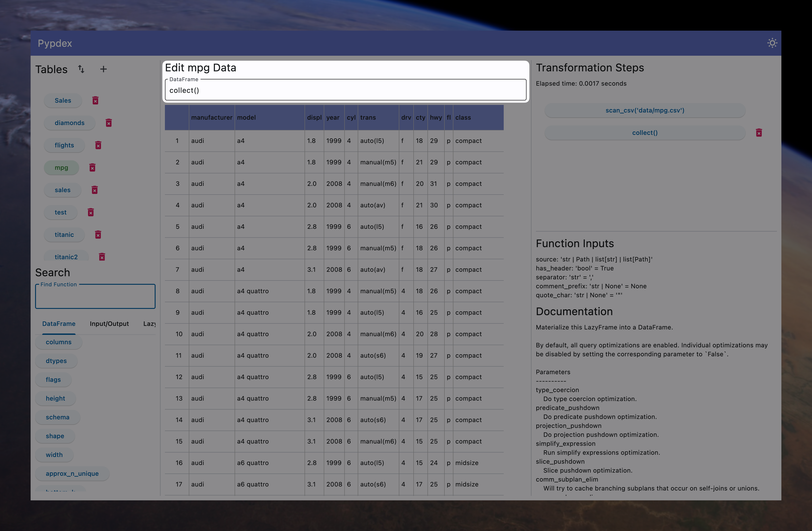
Task: Delete the mpg table trash icon
Action: 93,168
